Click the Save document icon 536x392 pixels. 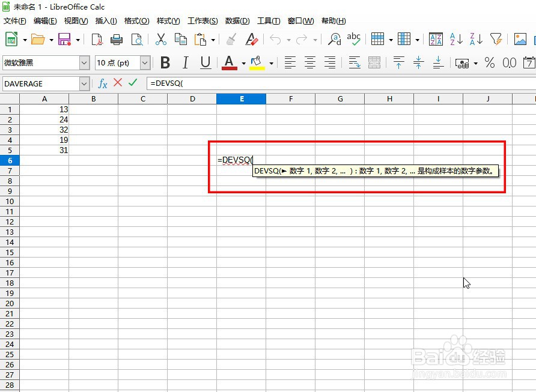pos(64,39)
